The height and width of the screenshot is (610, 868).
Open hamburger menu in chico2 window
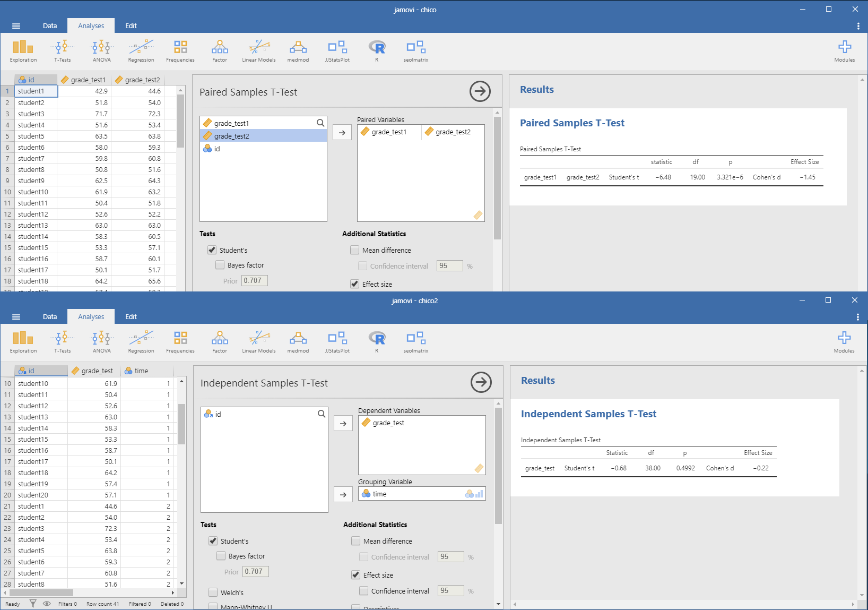click(16, 316)
